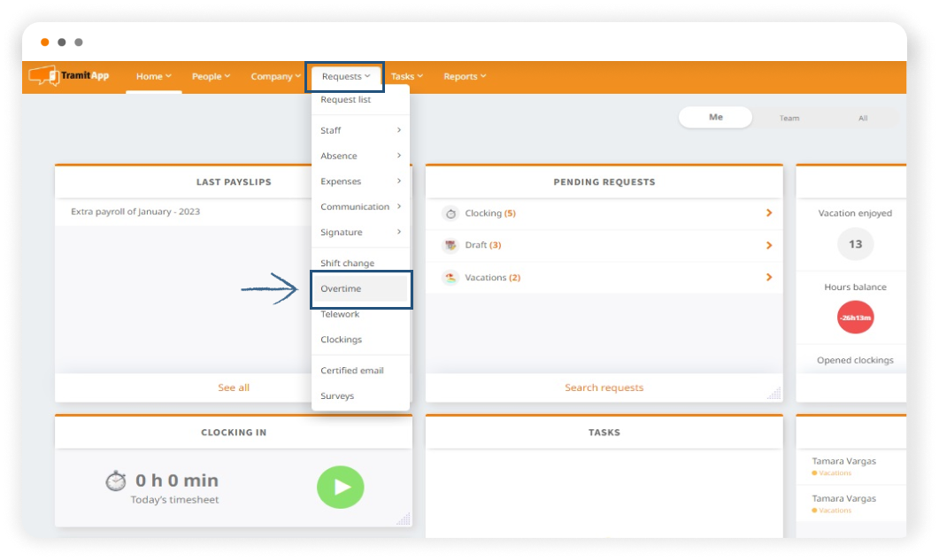Switch view to All
Image resolution: width=939 pixels, height=560 pixels.
pyautogui.click(x=862, y=118)
